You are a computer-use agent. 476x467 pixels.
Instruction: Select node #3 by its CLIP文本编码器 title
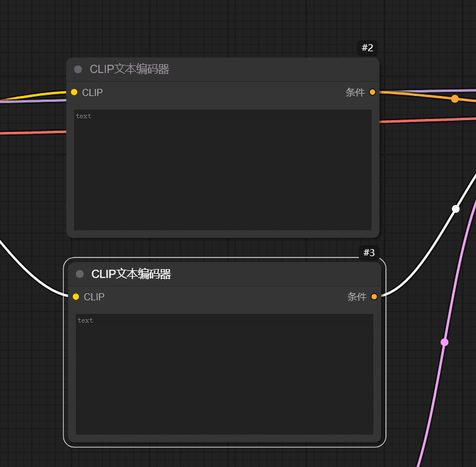pos(131,274)
